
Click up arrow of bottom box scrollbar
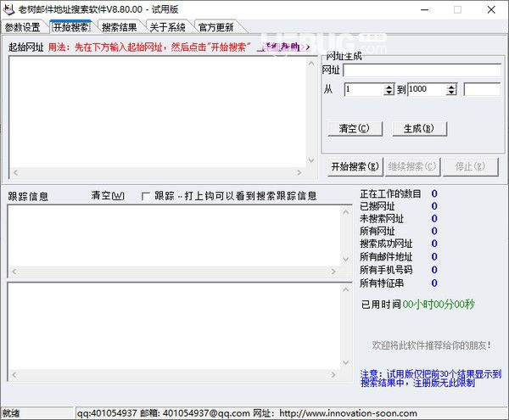346,289
